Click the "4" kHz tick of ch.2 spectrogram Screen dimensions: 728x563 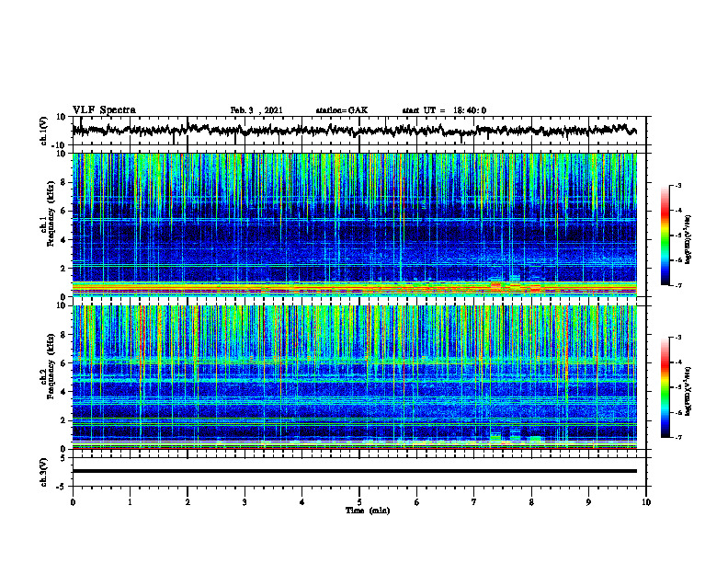[x=64, y=392]
